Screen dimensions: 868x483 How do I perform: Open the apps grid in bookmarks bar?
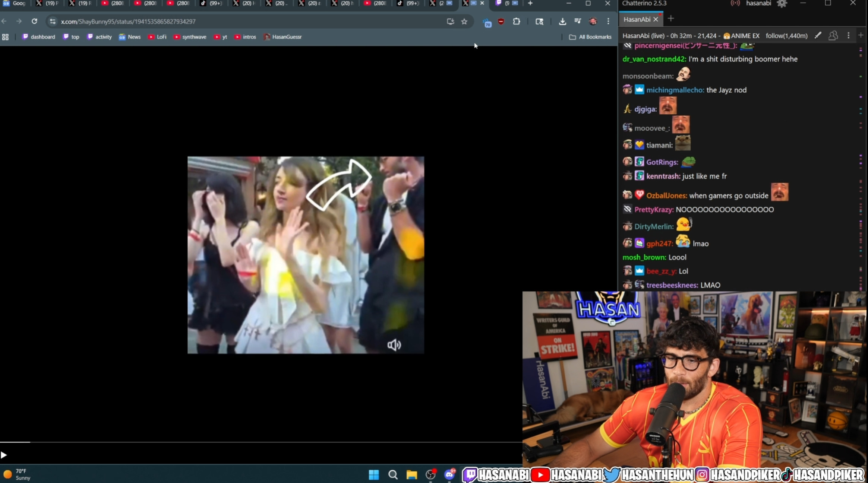click(5, 37)
